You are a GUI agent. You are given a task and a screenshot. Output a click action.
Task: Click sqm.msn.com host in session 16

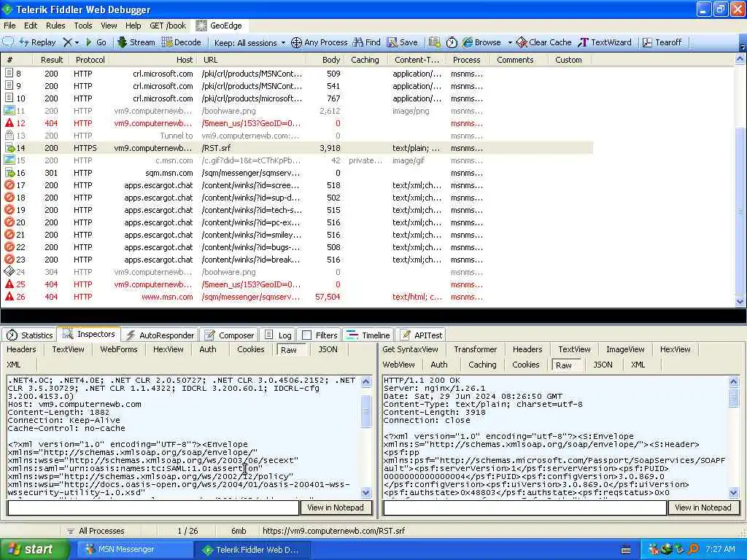pyautogui.click(x=169, y=173)
